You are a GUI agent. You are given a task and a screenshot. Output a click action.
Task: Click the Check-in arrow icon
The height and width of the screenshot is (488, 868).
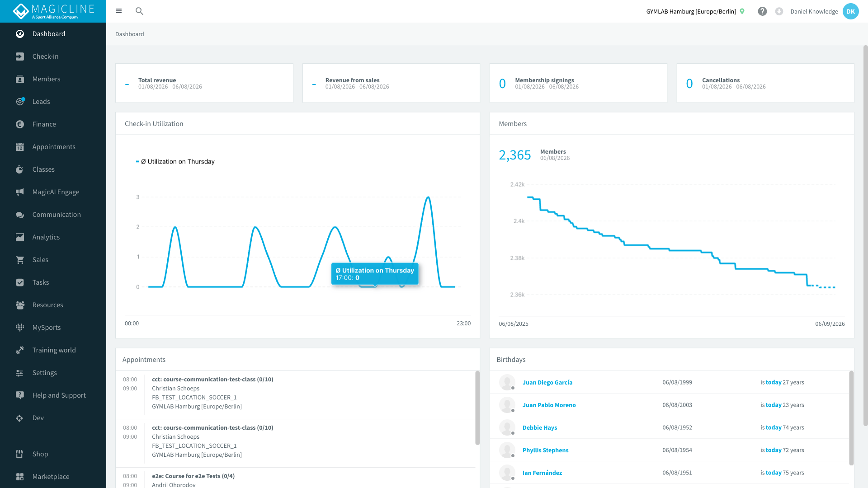(x=20, y=56)
